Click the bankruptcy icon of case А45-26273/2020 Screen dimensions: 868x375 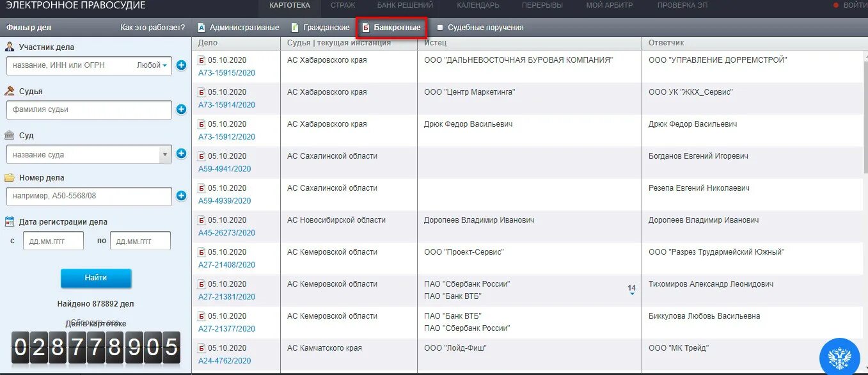click(x=201, y=220)
